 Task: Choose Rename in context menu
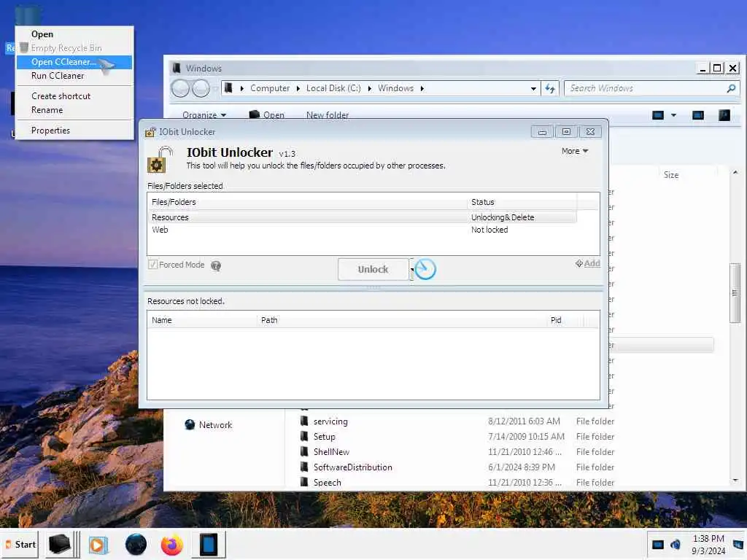75,110
